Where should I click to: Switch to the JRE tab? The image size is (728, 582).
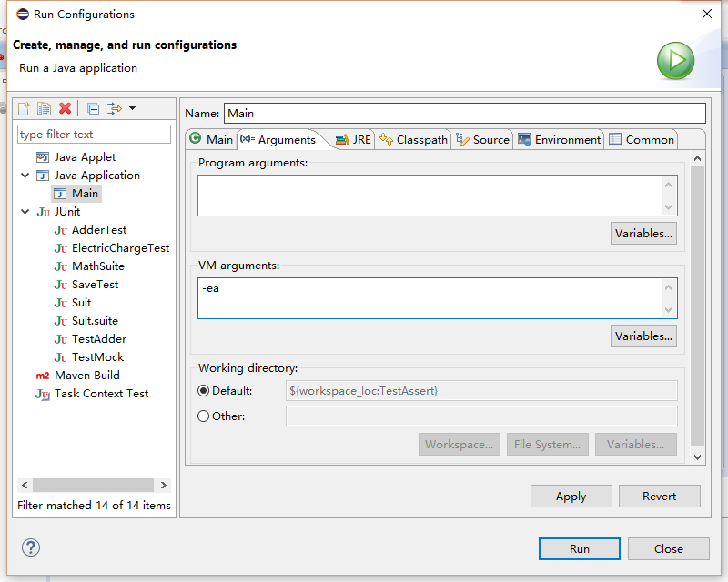353,140
